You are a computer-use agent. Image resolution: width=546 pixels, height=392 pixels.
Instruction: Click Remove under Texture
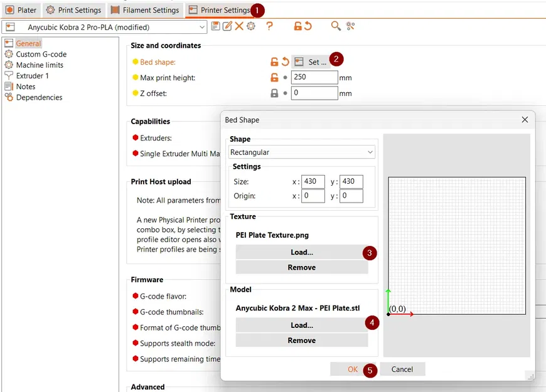pos(301,267)
